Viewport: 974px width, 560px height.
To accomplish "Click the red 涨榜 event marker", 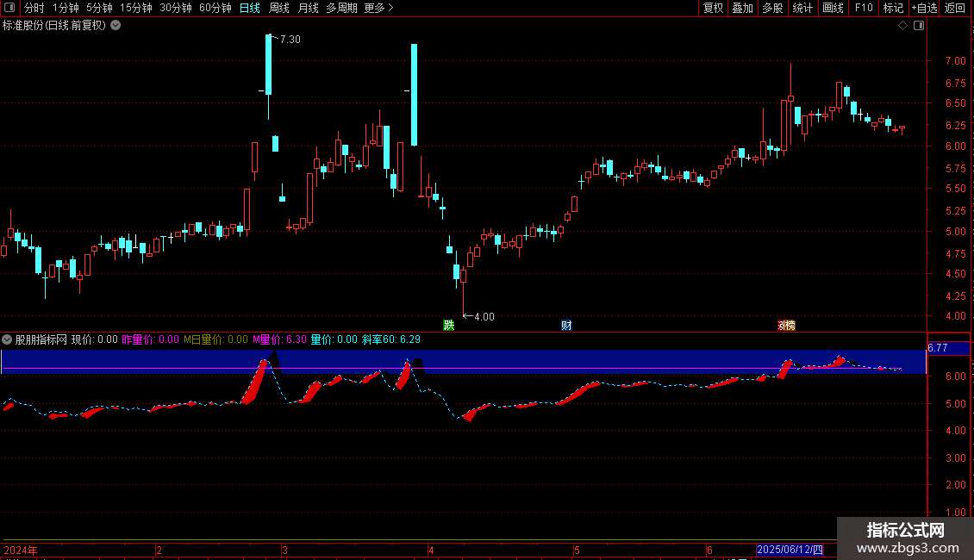I will click(x=786, y=326).
